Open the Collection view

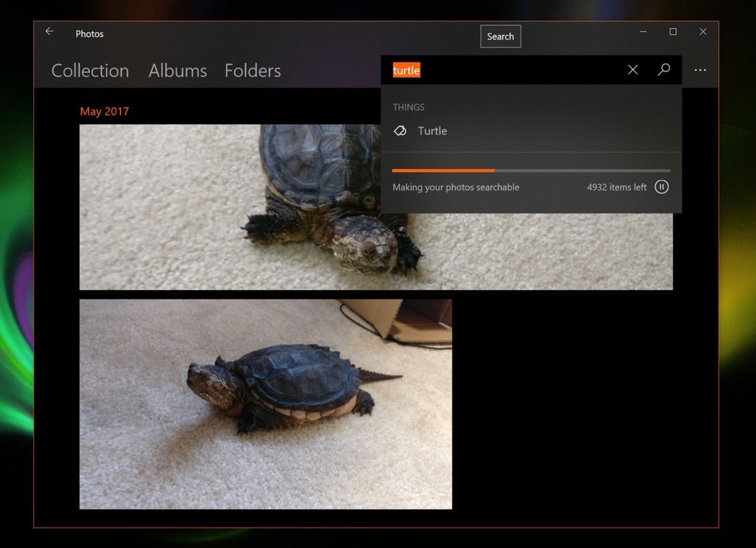(x=90, y=70)
